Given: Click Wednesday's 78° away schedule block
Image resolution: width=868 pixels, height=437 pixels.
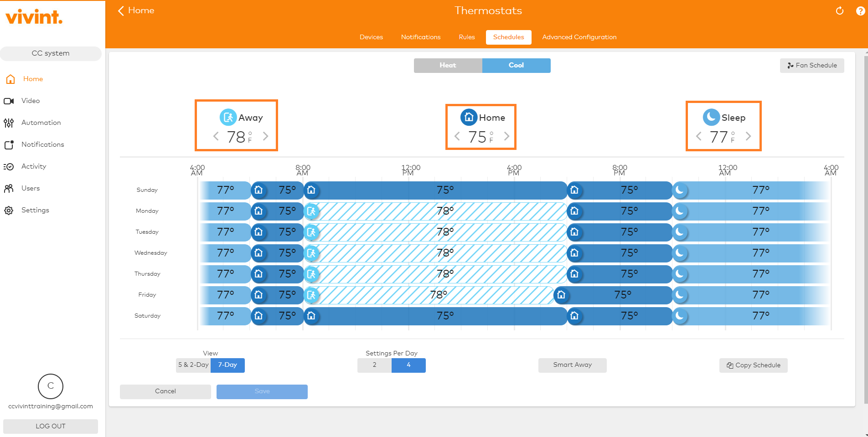Looking at the screenshot, I should click(x=444, y=253).
